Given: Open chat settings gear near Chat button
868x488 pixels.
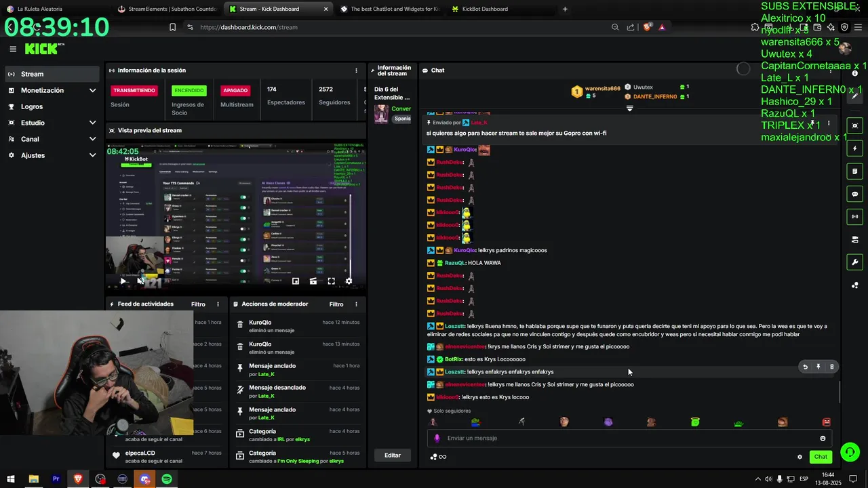Looking at the screenshot, I should click(x=800, y=457).
